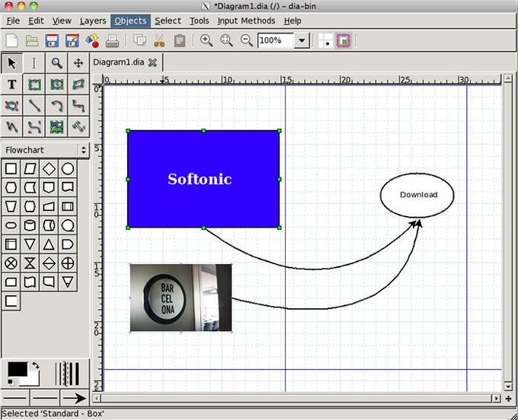Open the Flowchart sheet selector dropdown
518x420 pixels.
pyautogui.click(x=45, y=150)
